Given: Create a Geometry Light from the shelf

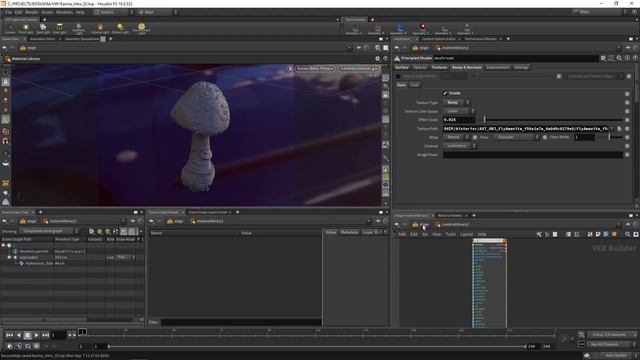Looking at the screenshot, I should pos(79,29).
